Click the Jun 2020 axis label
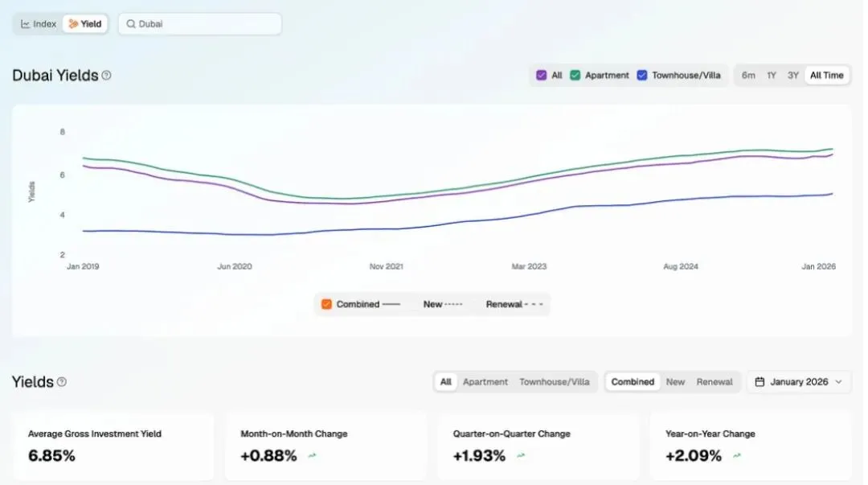The image size is (868, 485). click(234, 266)
